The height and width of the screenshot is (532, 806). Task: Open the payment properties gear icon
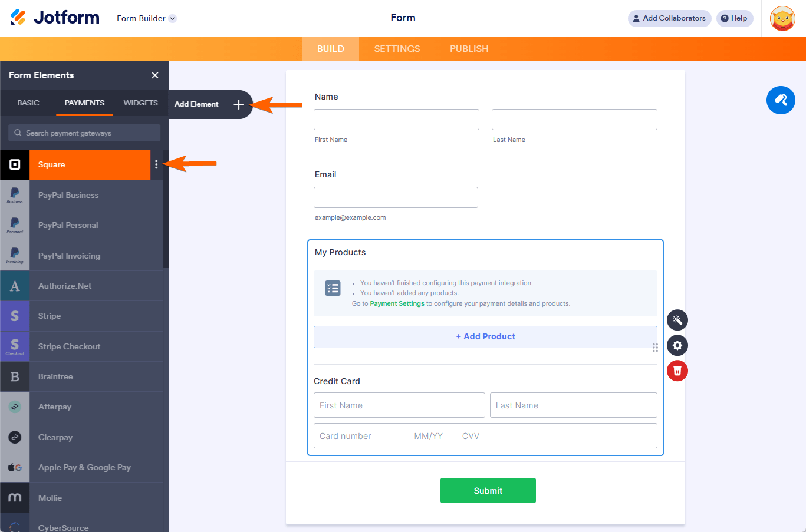pyautogui.click(x=677, y=345)
